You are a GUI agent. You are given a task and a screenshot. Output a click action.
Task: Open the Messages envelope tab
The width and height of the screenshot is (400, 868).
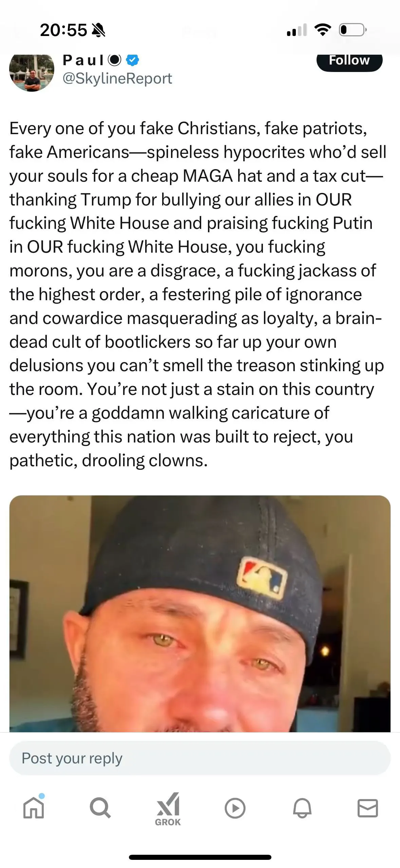[x=368, y=808]
